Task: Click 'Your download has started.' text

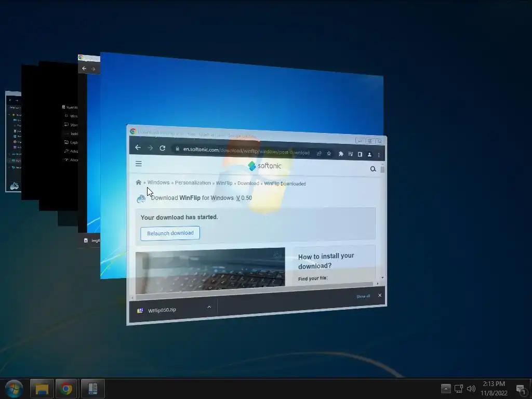Action: tap(179, 217)
